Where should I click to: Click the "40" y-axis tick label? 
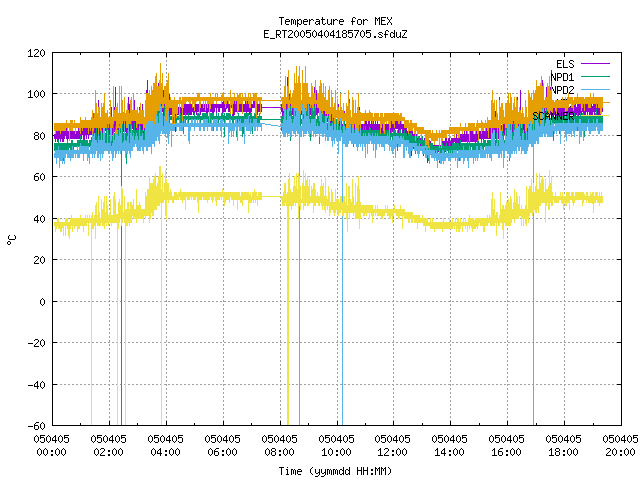[x=39, y=219]
